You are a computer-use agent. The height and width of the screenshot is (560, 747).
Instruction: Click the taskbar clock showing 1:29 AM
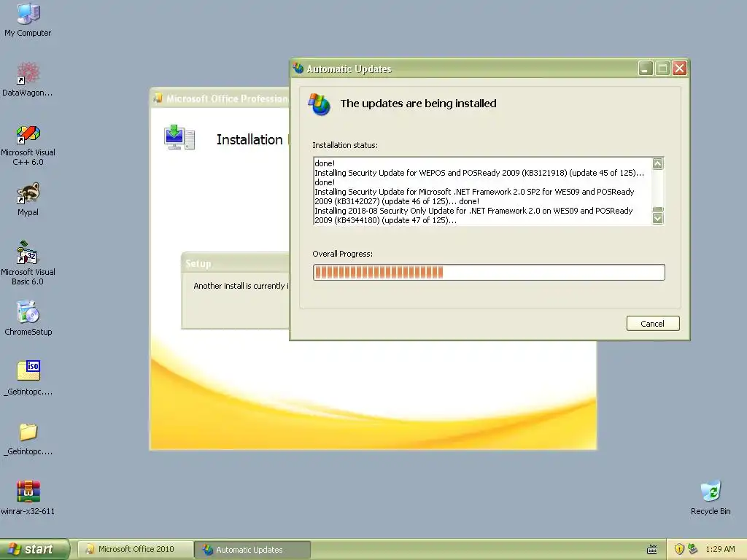[x=720, y=550]
